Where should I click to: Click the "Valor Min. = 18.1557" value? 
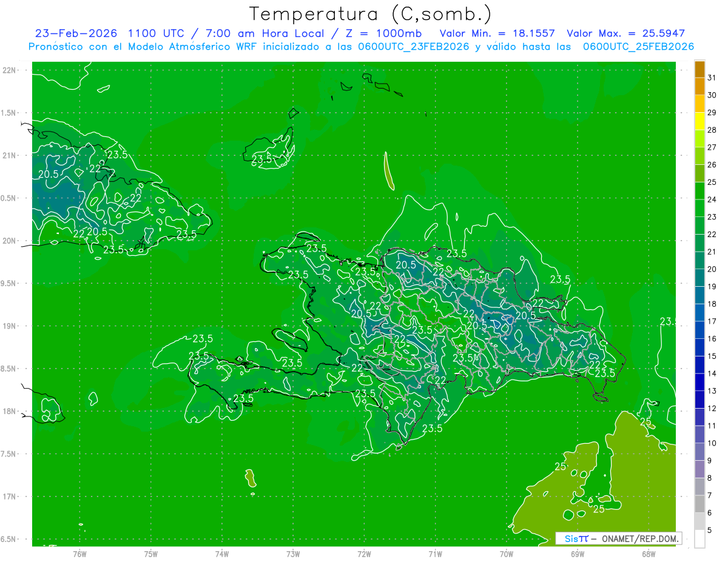tap(497, 33)
